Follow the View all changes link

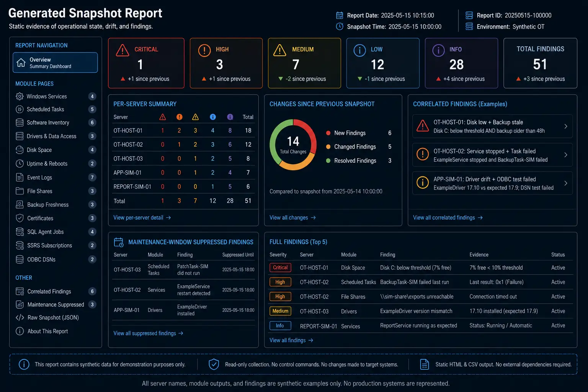pyautogui.click(x=293, y=217)
